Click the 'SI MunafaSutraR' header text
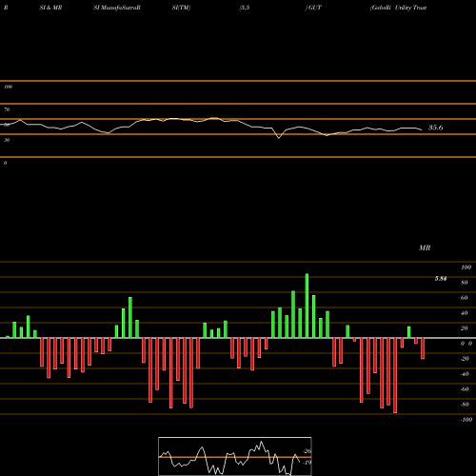The image size is (476, 476). coord(117,8)
